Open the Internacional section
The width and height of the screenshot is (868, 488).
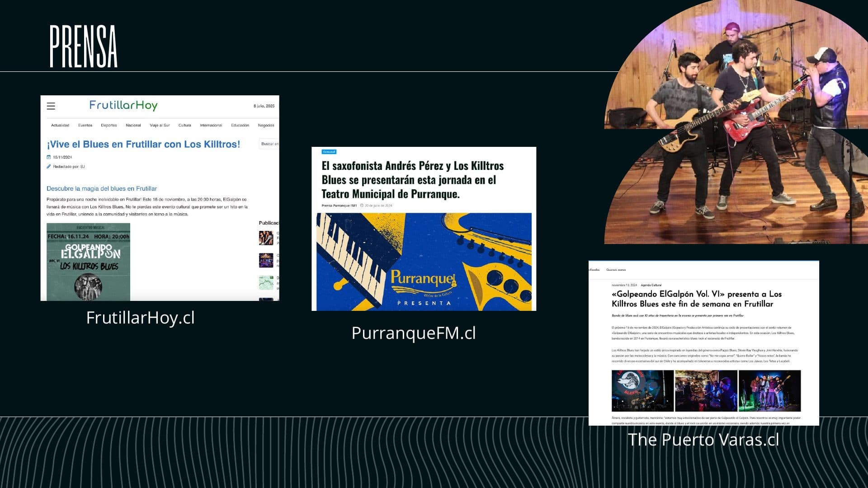click(x=211, y=126)
